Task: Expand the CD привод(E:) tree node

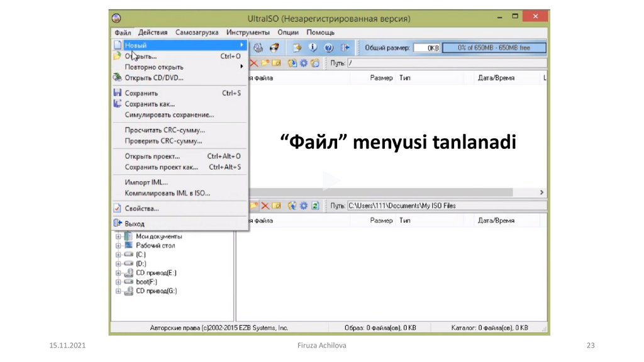Action: click(x=118, y=273)
